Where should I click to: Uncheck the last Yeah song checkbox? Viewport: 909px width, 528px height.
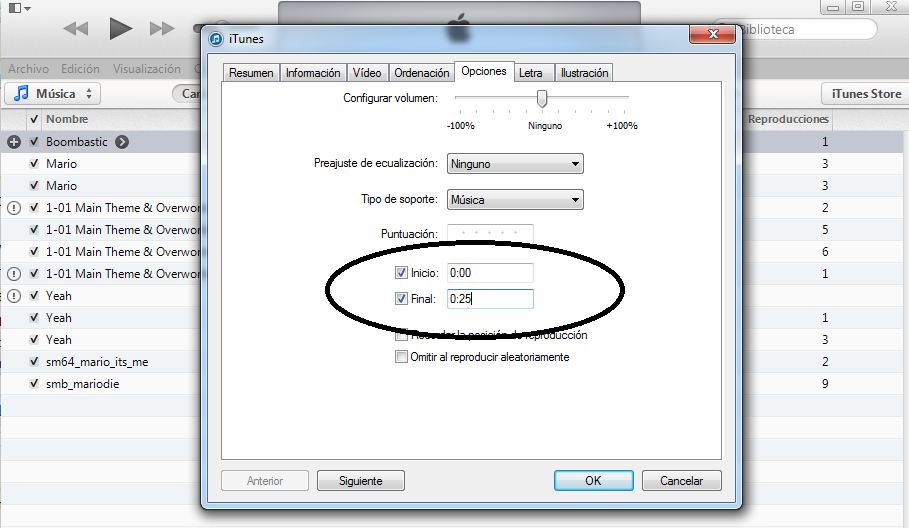[x=34, y=340]
